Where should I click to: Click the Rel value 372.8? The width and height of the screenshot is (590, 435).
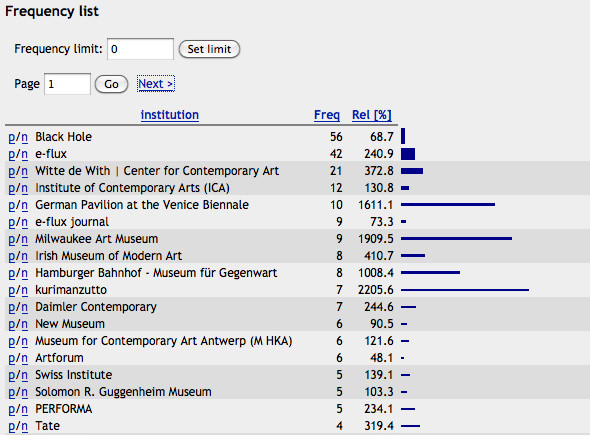[x=379, y=171]
